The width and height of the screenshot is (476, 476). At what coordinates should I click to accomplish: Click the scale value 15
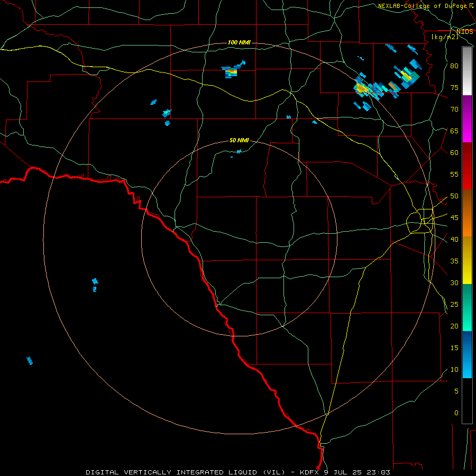click(x=454, y=348)
